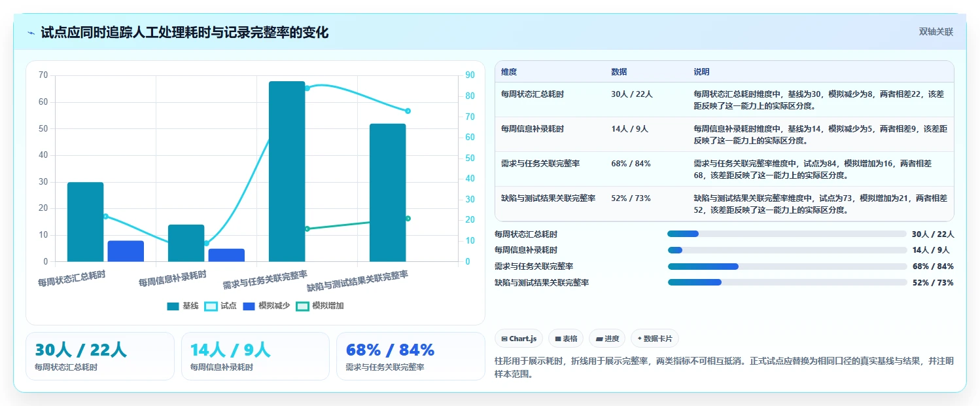Click the x-axis label 每周状态汇总耗时
Screen dimensions: 980x406
pyautogui.click(x=71, y=278)
